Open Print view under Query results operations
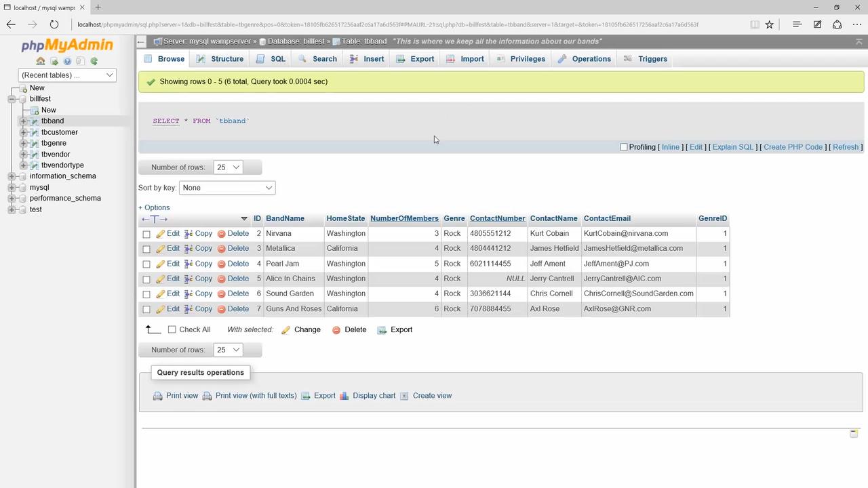 (176, 396)
